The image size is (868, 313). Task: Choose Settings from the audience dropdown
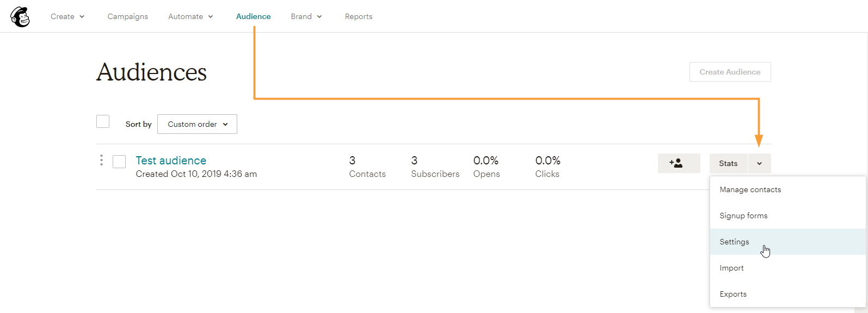pyautogui.click(x=734, y=242)
